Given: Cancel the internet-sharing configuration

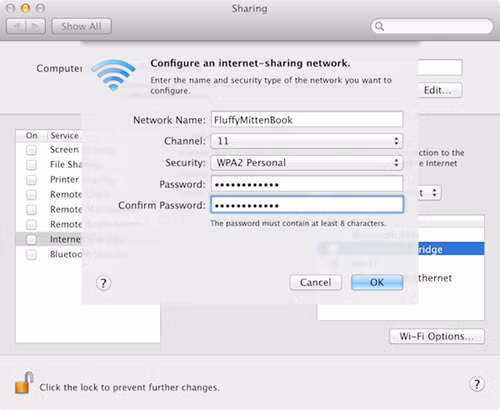Looking at the screenshot, I should (316, 282).
